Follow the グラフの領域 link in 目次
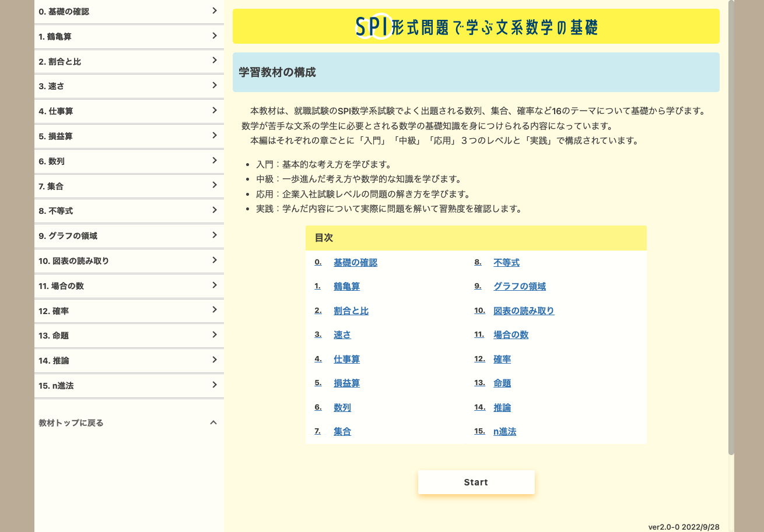764x532 pixels. tap(520, 287)
